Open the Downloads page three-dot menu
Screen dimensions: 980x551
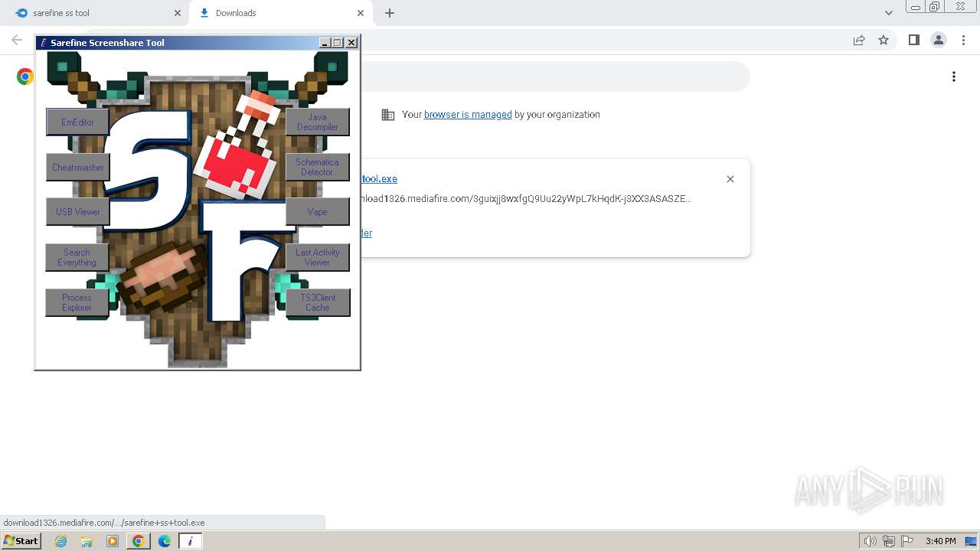(954, 77)
